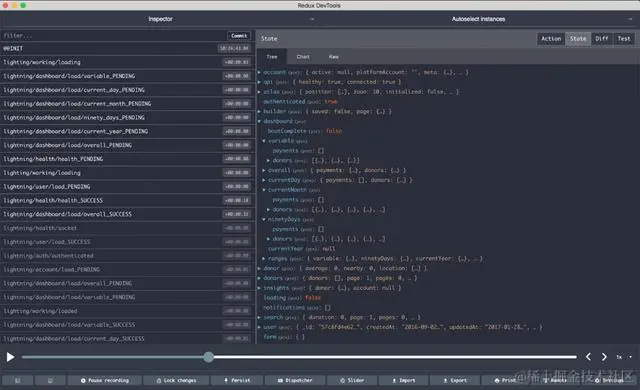Select lightning/dashboard/load/overall_SUCCESS action
Screen dimensions: 640x390
(x=127, y=215)
